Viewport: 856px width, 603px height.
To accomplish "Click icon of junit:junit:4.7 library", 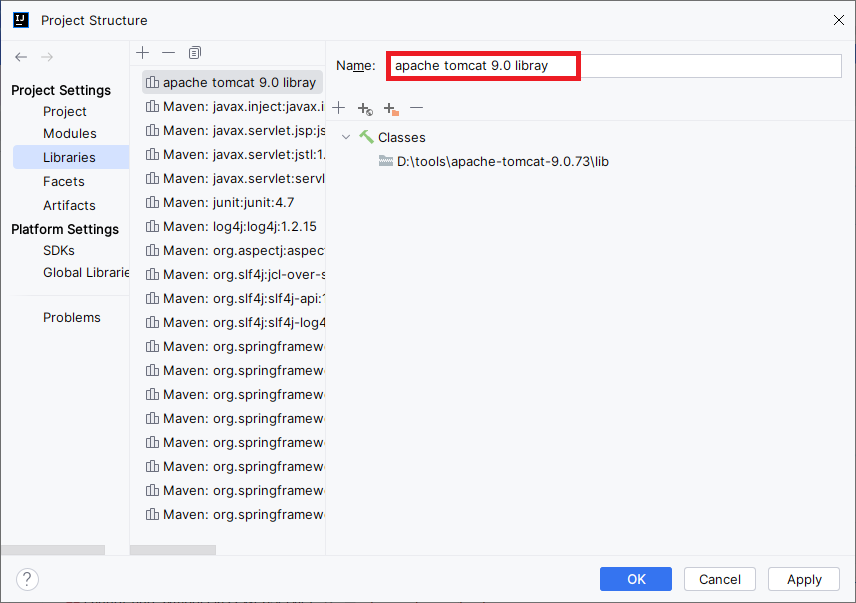I will pyautogui.click(x=152, y=202).
